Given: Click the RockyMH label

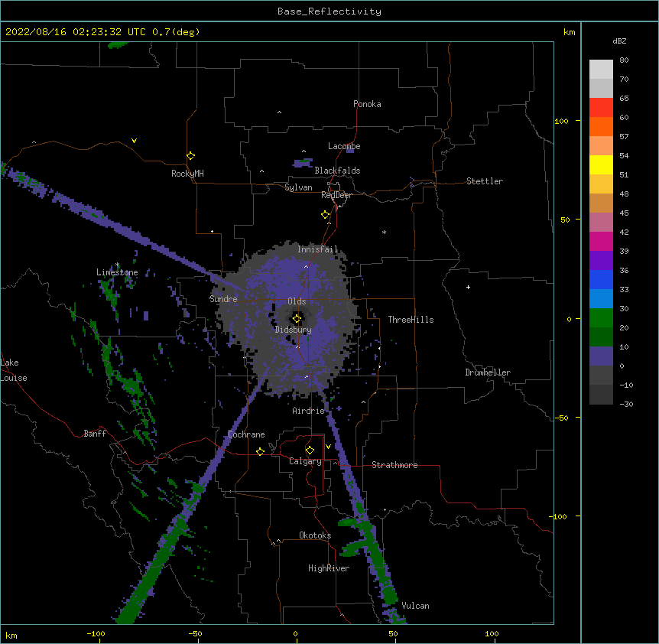Looking at the screenshot, I should pos(187,174).
